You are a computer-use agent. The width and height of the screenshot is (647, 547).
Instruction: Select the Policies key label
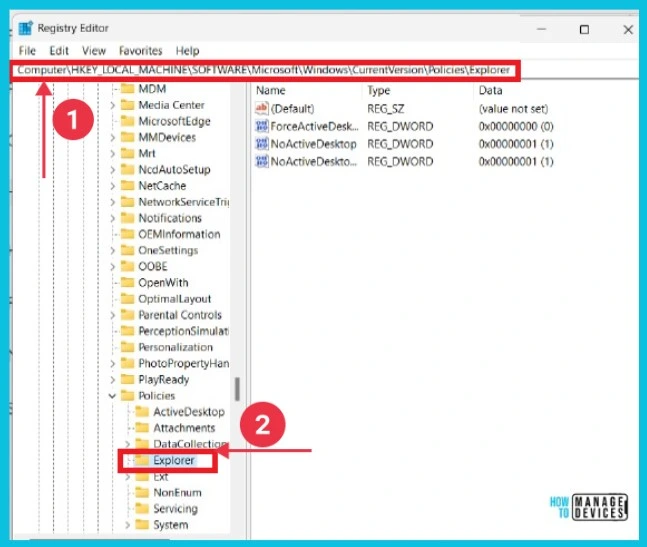[157, 396]
